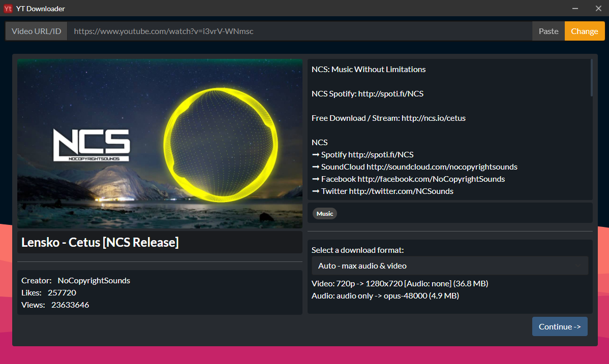
Task: Click the Creator NoCopyrightSounds text
Action: tap(76, 281)
